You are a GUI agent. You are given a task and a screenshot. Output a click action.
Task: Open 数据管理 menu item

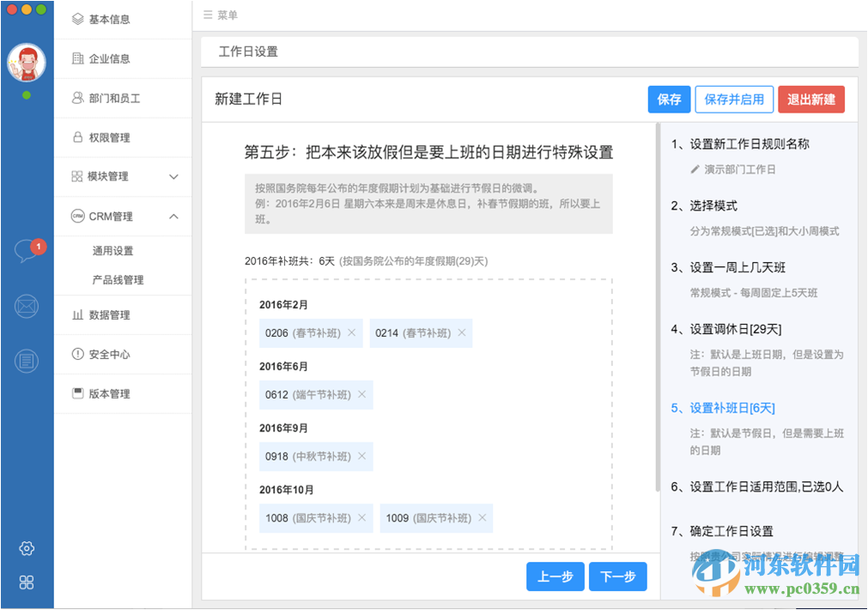coord(123,314)
